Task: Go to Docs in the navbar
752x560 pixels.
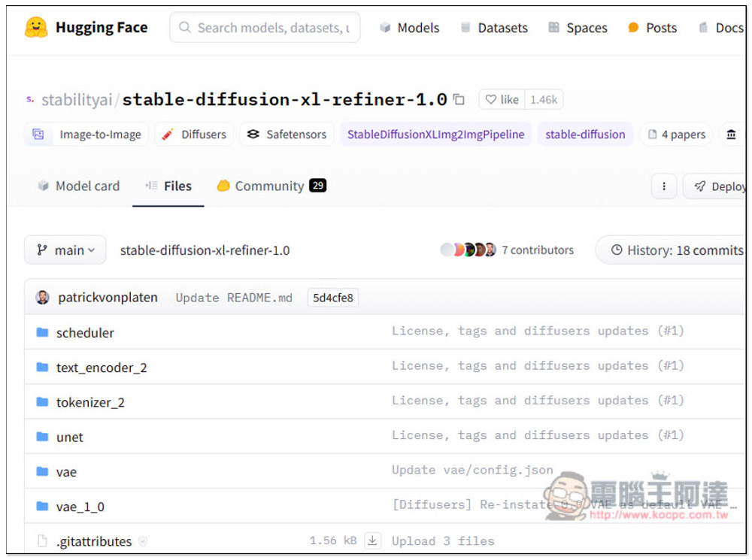Action: (721, 28)
